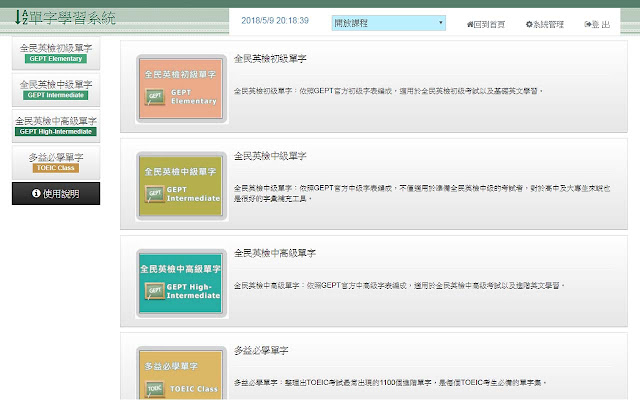Select the GEPT Elementary sidebar button
This screenshot has height=400, width=640.
click(x=56, y=53)
